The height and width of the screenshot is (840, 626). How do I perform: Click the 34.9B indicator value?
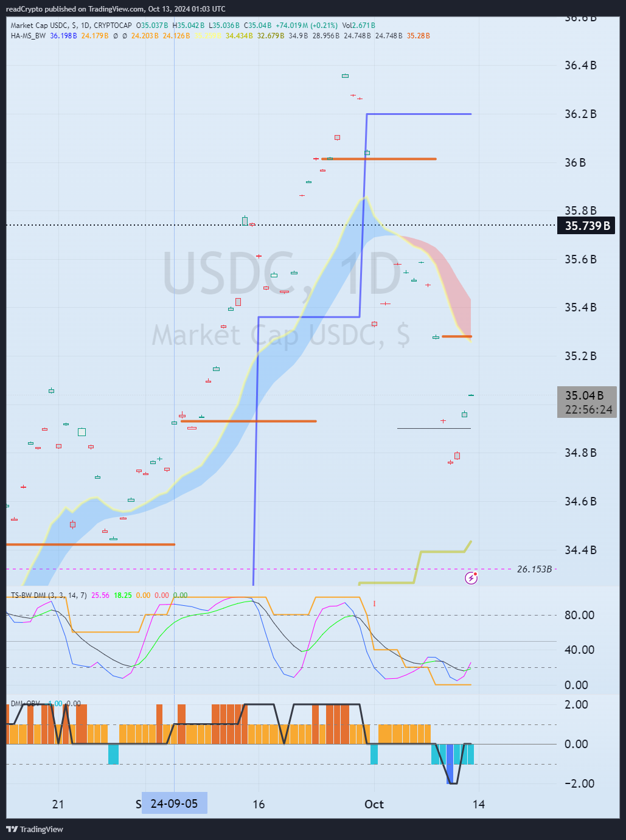coord(299,36)
